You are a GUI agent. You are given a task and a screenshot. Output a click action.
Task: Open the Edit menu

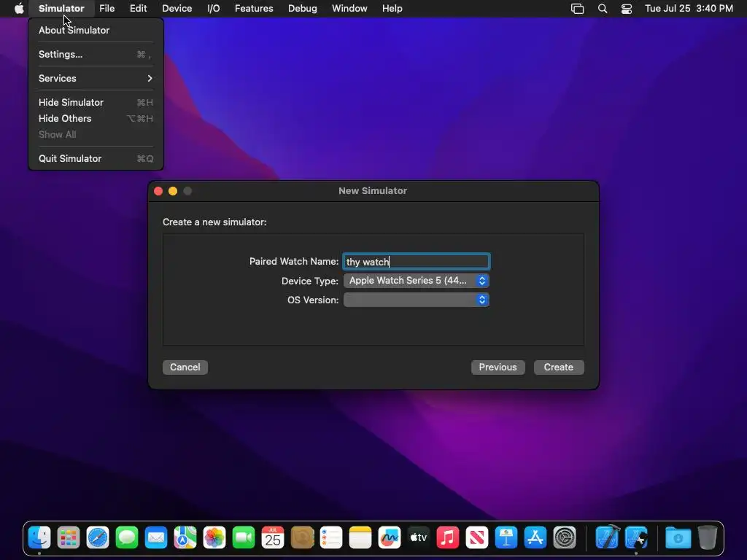(x=138, y=9)
